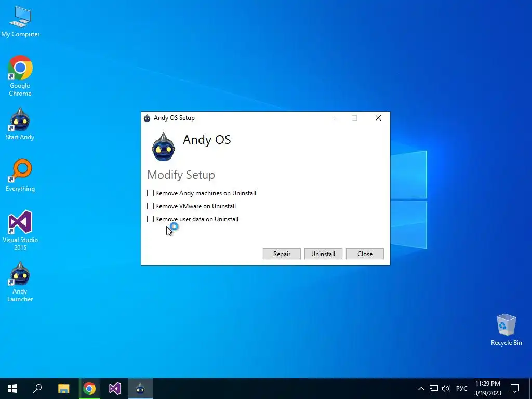Viewport: 532px width, 399px height.
Task: Select Visual Studio 2015 desktop shortcut
Action: (x=20, y=230)
